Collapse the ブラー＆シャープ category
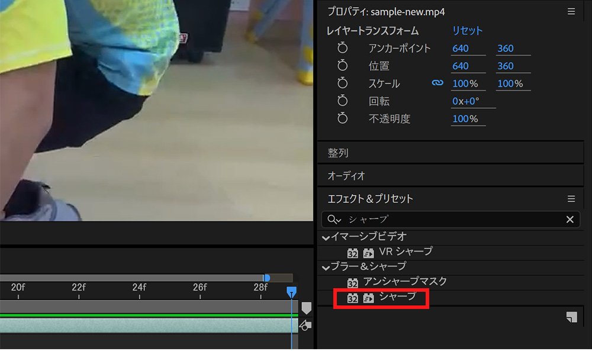Screen dimensions: 592x364 [326, 268]
